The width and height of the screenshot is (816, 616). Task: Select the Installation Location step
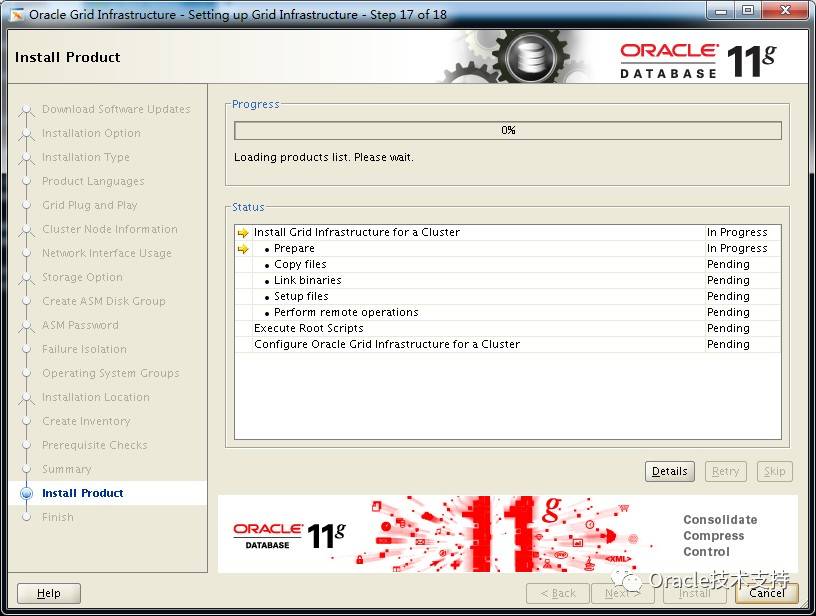(x=96, y=397)
